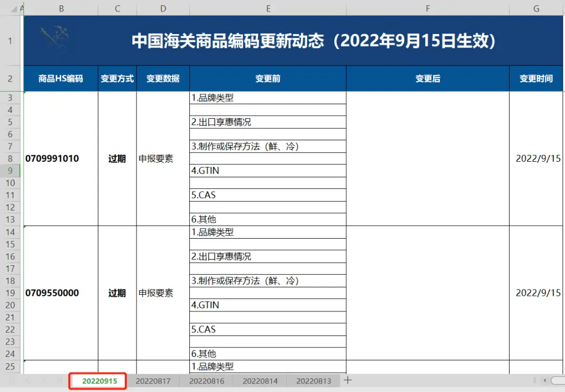Image resolution: width=565 pixels, height=392 pixels.
Task: Open the 20220816 worksheet tab
Action: (x=206, y=381)
